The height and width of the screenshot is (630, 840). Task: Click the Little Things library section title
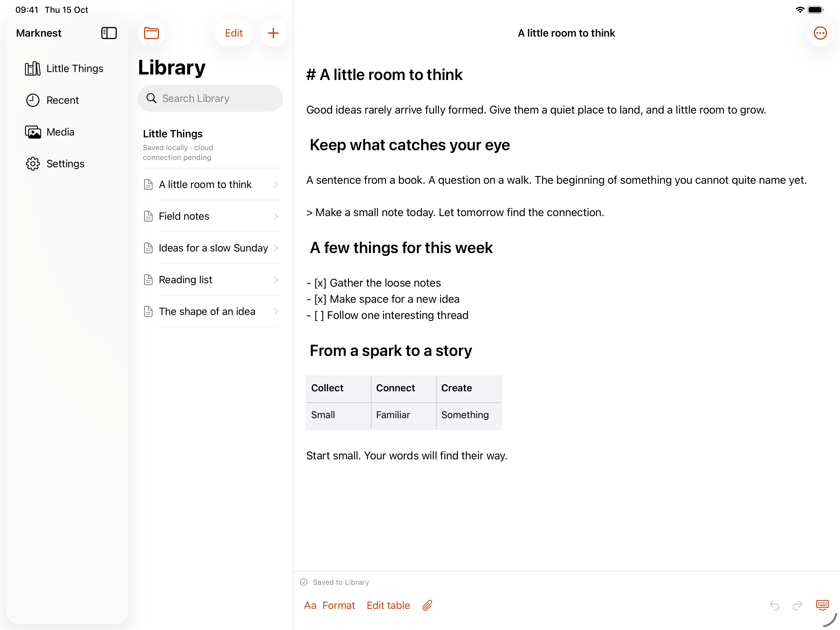173,134
